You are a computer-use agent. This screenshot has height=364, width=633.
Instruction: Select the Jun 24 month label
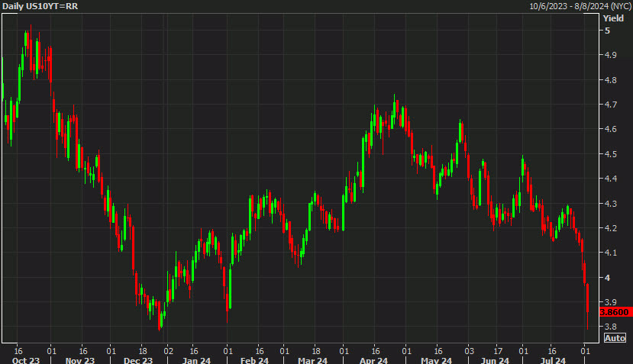[495, 360]
